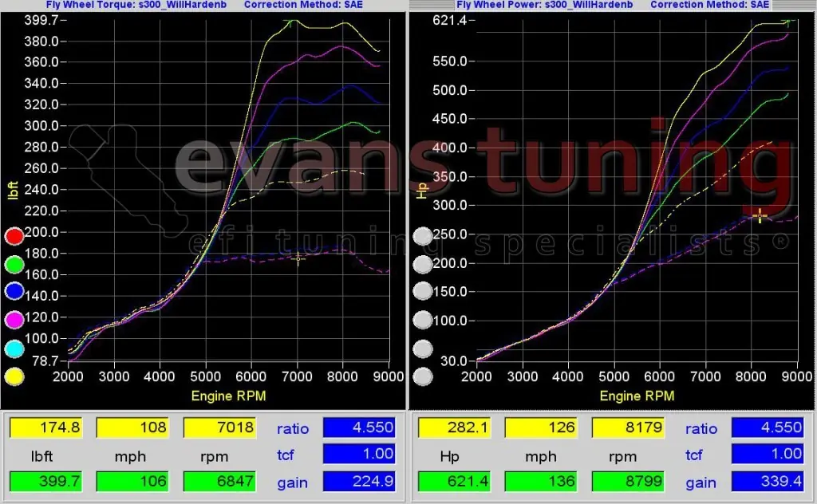The width and height of the screenshot is (817, 504).
Task: Click the Engine RPM label under power graph
Action: (x=637, y=396)
